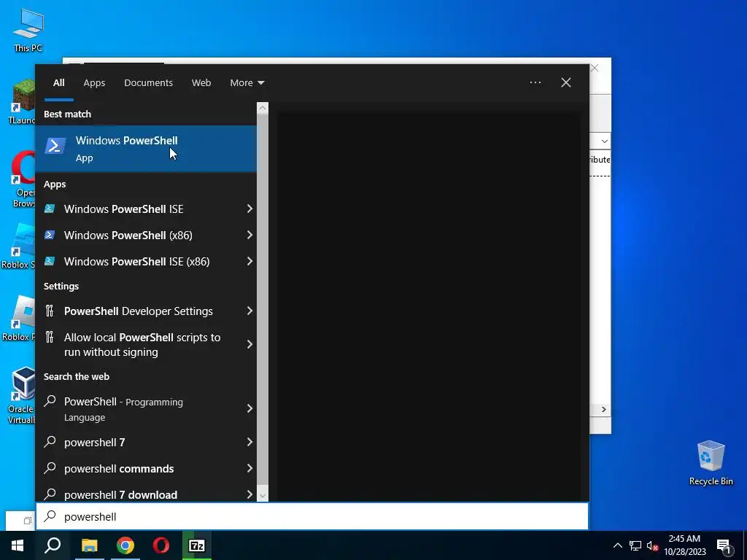Image resolution: width=747 pixels, height=560 pixels.
Task: Click search icon next to powershell 7
Action: point(50,441)
